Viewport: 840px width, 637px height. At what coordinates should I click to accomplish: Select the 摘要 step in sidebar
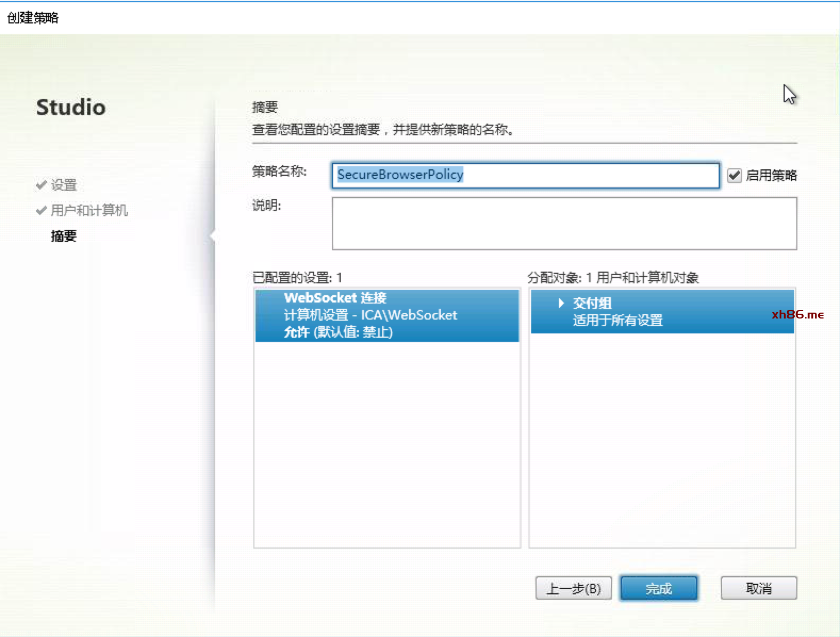click(64, 236)
